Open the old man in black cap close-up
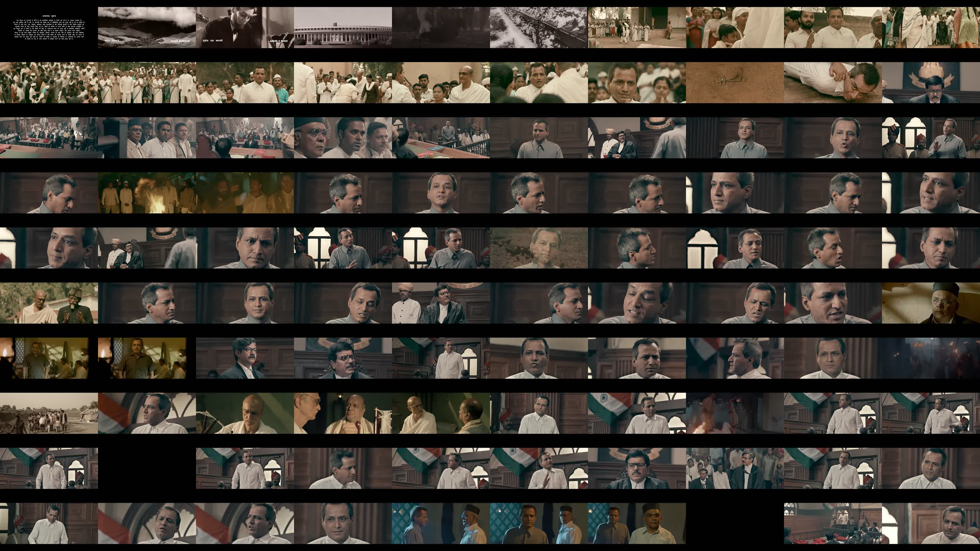 click(931, 303)
